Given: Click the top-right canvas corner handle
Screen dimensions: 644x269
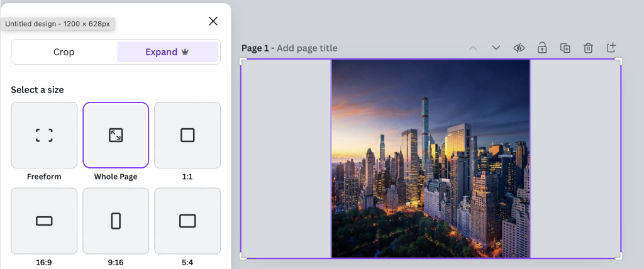Looking at the screenshot, I should tap(619, 61).
